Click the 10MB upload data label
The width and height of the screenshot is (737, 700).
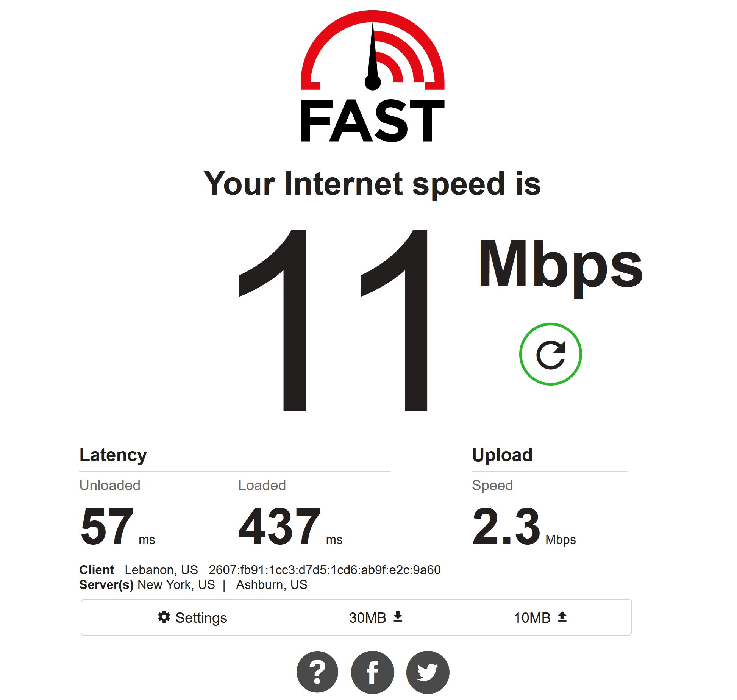point(532,618)
